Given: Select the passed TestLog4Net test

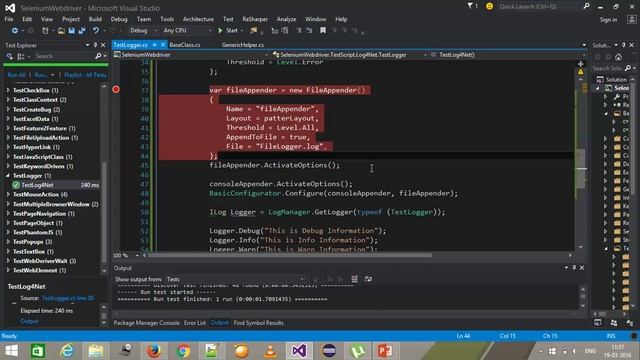Looking at the screenshot, I should pos(56,185).
